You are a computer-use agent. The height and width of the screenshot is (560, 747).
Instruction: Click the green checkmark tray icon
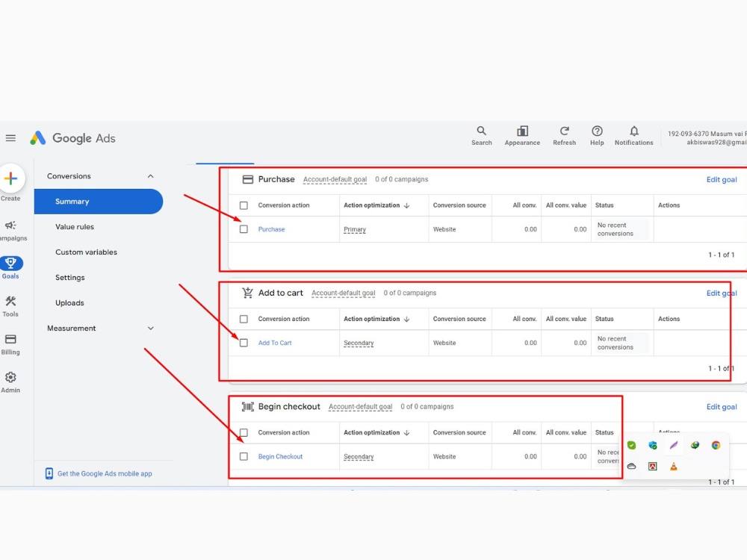(x=632, y=445)
